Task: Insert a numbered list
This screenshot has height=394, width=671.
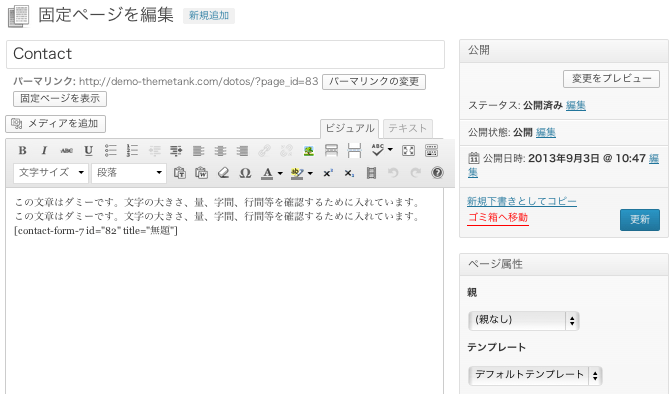Action: [x=132, y=151]
